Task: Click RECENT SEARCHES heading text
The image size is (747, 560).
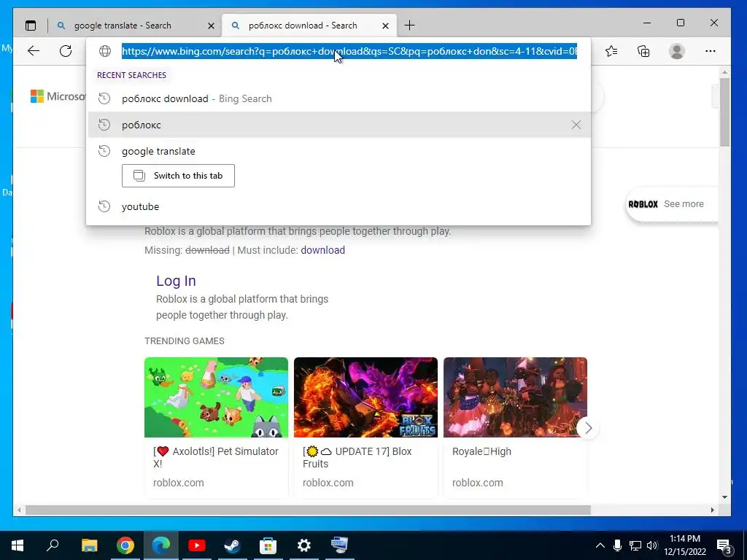Action: pyautogui.click(x=131, y=75)
